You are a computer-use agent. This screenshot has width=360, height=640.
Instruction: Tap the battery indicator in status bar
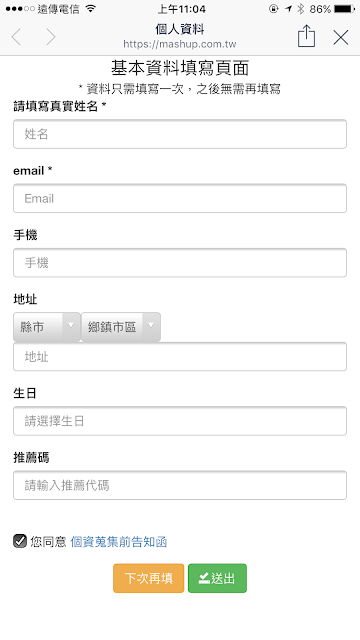pyautogui.click(x=344, y=9)
